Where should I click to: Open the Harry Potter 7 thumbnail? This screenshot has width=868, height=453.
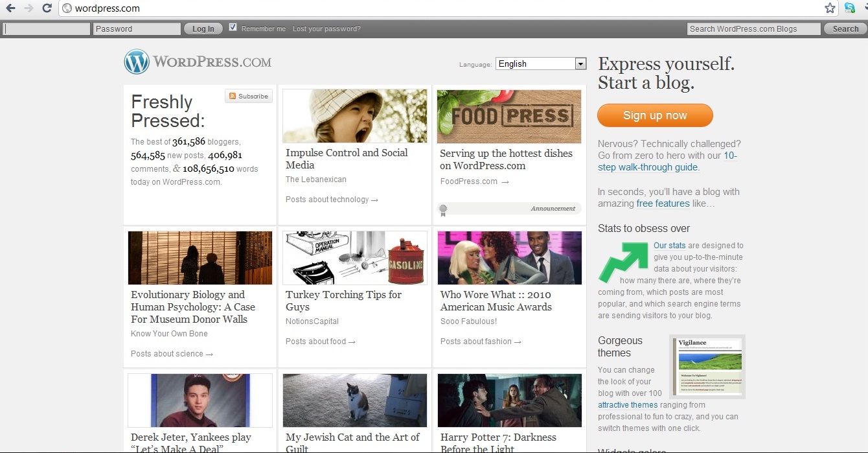[x=510, y=401]
